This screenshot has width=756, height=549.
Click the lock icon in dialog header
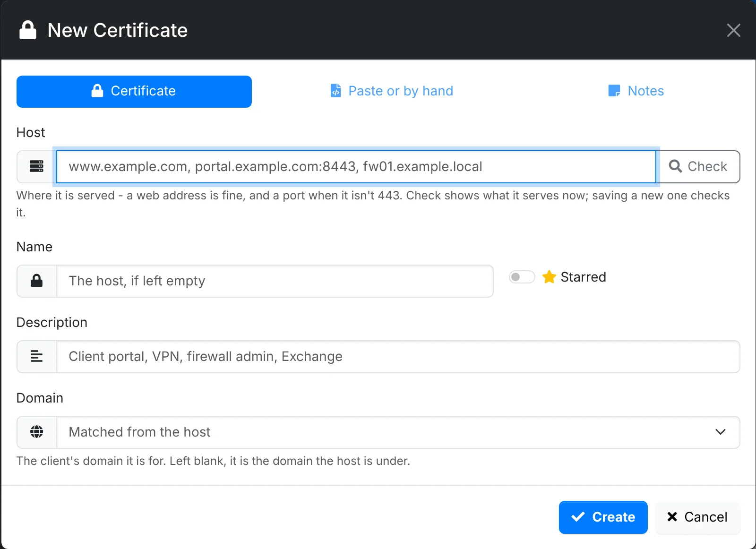[x=28, y=30]
